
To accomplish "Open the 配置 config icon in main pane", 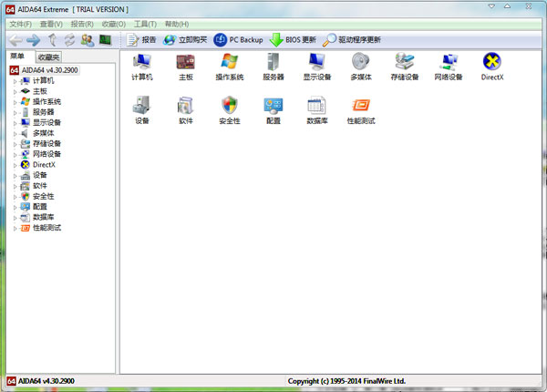I will pos(273,110).
